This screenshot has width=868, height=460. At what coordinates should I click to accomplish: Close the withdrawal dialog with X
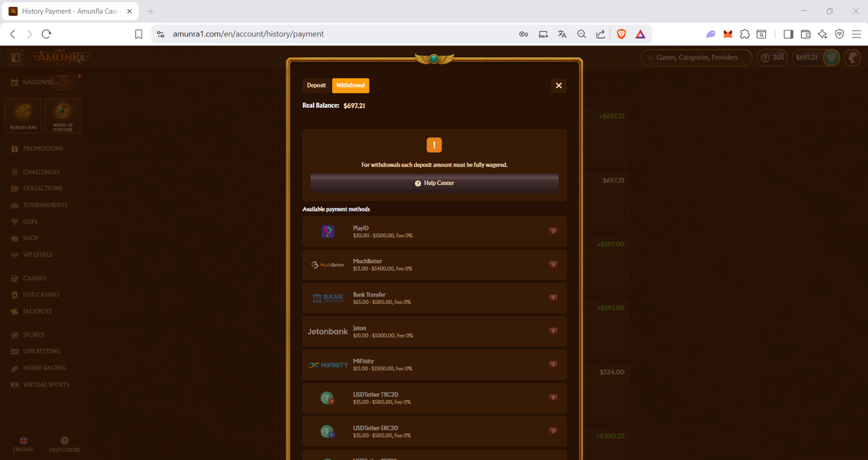click(558, 86)
